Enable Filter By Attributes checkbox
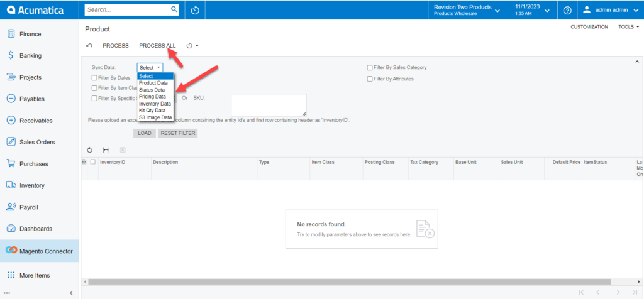 (x=370, y=79)
